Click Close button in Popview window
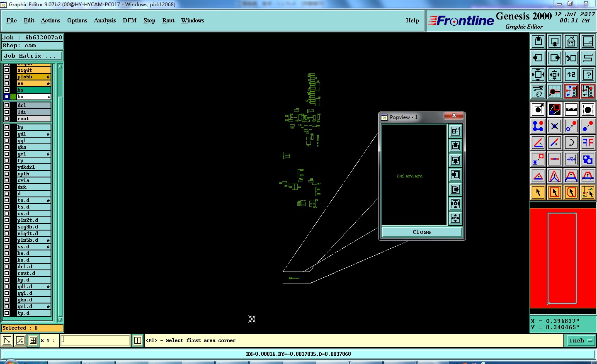Screen dimensions: 597x364 pyautogui.click(x=422, y=232)
